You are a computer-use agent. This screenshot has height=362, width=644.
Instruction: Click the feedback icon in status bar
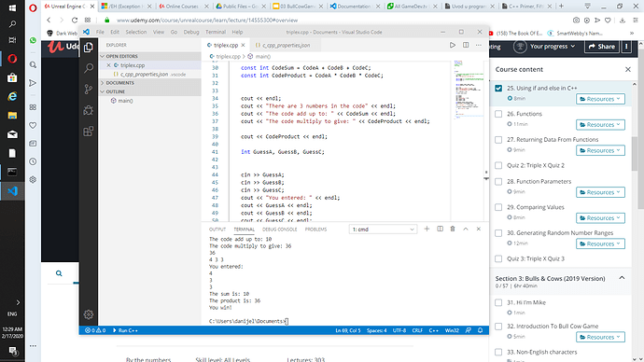pyautogui.click(x=469, y=330)
